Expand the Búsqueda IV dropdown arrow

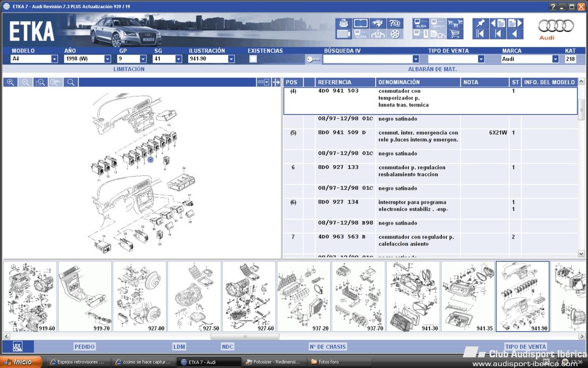pyautogui.click(x=416, y=59)
